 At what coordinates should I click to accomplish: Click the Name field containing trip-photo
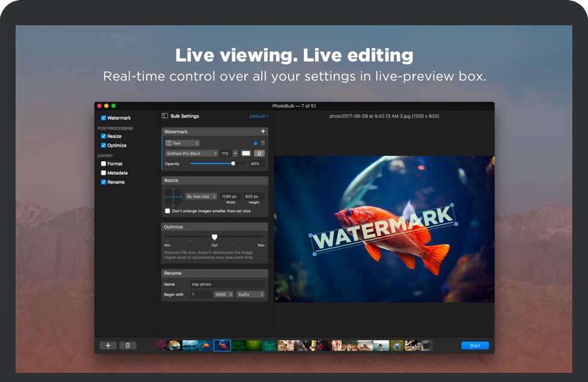(227, 284)
